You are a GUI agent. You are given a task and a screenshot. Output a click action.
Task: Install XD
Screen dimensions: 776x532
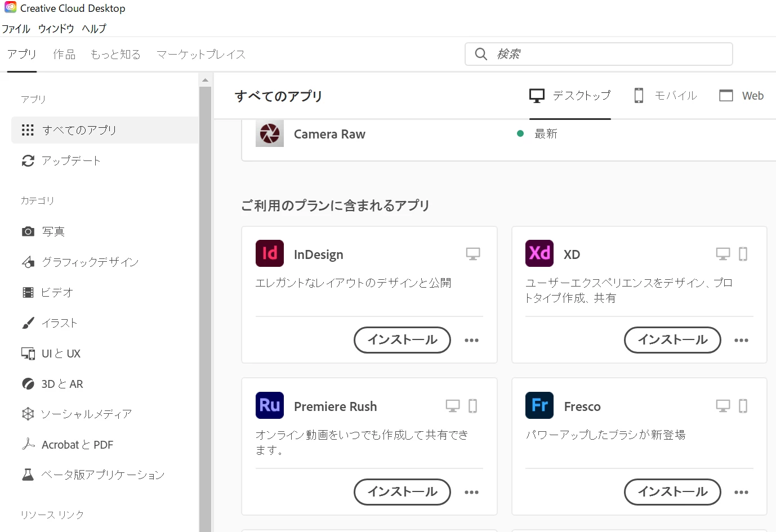point(672,340)
